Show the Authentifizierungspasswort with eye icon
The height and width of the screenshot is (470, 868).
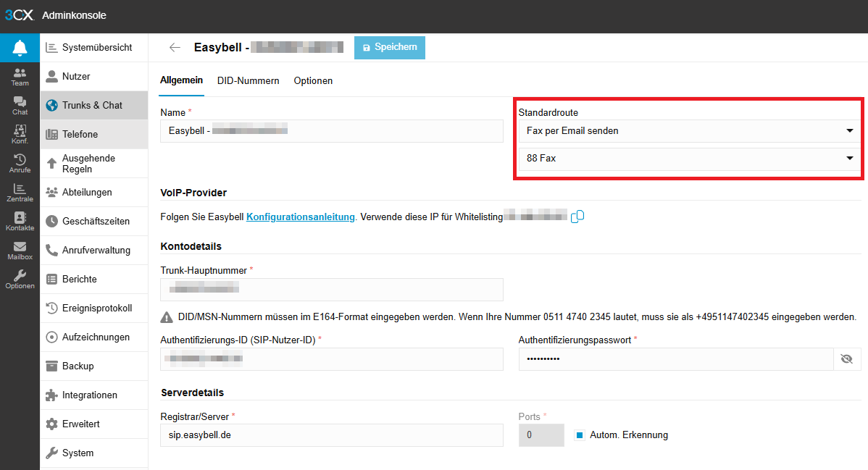(846, 359)
